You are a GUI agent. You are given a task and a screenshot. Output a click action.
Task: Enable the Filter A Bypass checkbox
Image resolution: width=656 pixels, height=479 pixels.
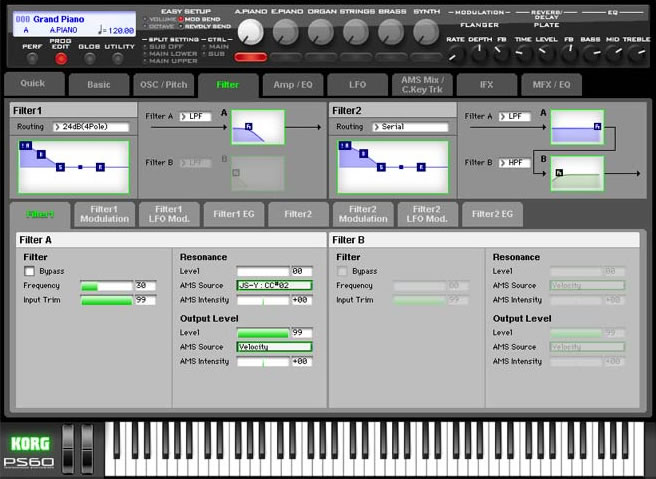[29, 272]
